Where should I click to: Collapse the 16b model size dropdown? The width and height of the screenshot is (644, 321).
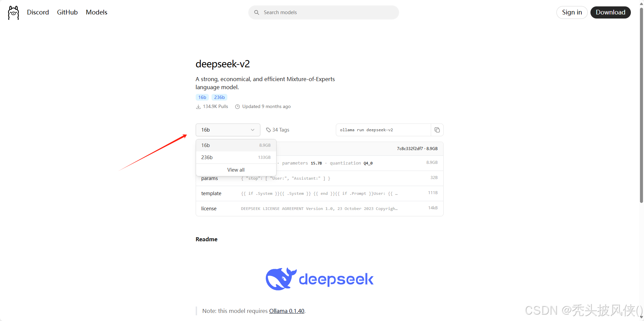[228, 130]
